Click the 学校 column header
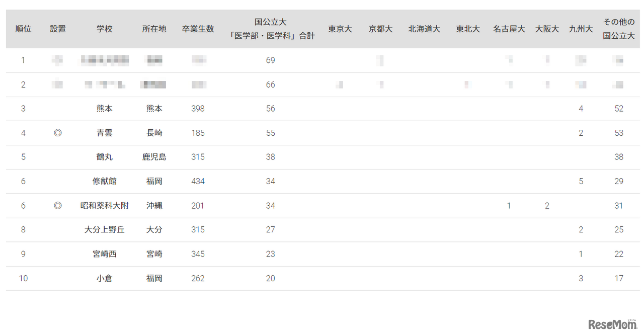Viewport: 644px width, 336px height. [104, 29]
